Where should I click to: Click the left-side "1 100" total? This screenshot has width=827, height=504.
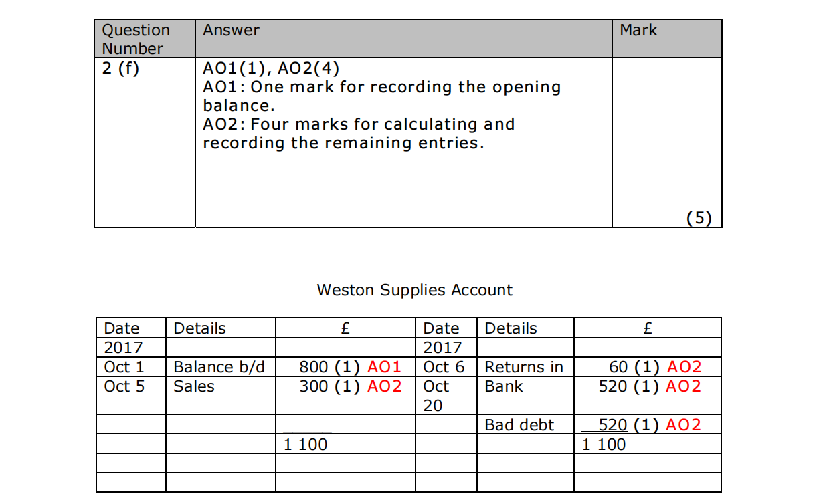[x=306, y=445]
